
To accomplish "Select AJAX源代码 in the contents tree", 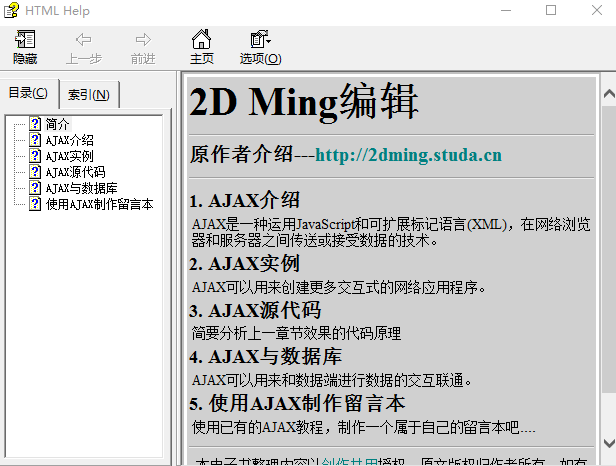I will 75,172.
